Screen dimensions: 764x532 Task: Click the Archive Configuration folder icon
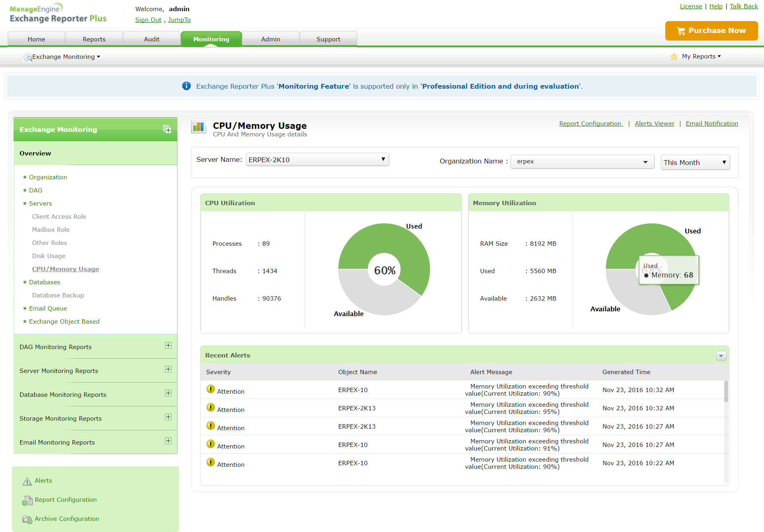[x=27, y=520]
